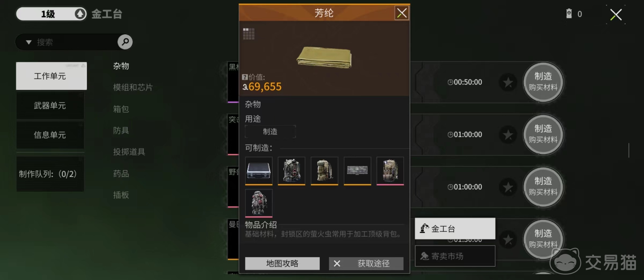Toggle favorite star for first 01:00:00 recipe
The width and height of the screenshot is (644, 280).
(508, 135)
